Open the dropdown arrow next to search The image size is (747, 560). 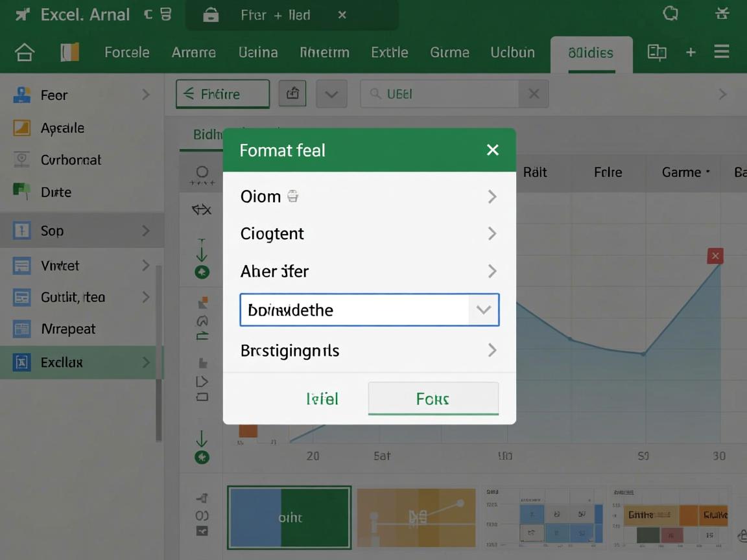331,94
